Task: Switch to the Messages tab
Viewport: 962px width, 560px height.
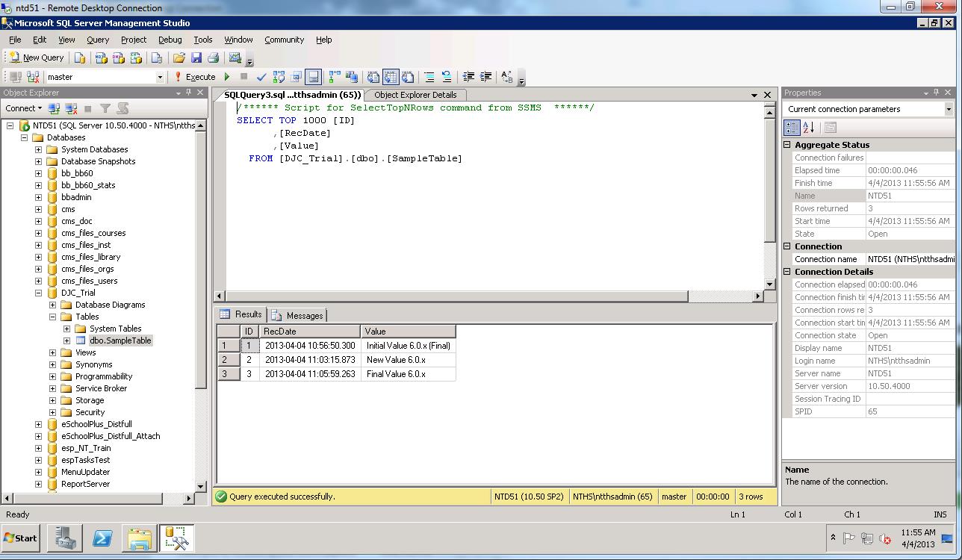Action: pyautogui.click(x=297, y=315)
